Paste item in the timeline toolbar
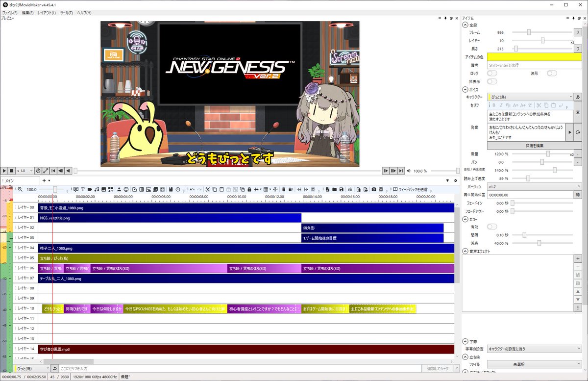The width and height of the screenshot is (588, 381). 221,189
